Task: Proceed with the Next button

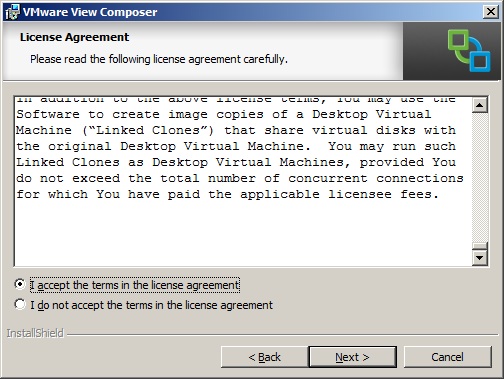Action: [x=352, y=357]
